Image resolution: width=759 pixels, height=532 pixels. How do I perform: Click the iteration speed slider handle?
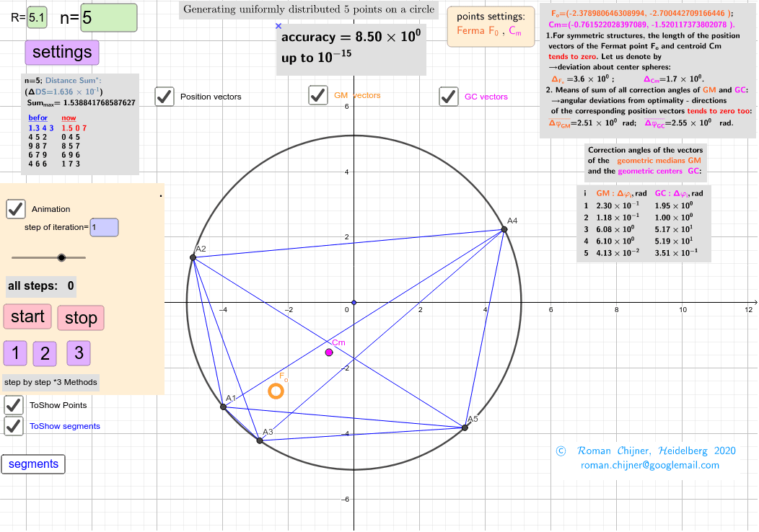(62, 257)
